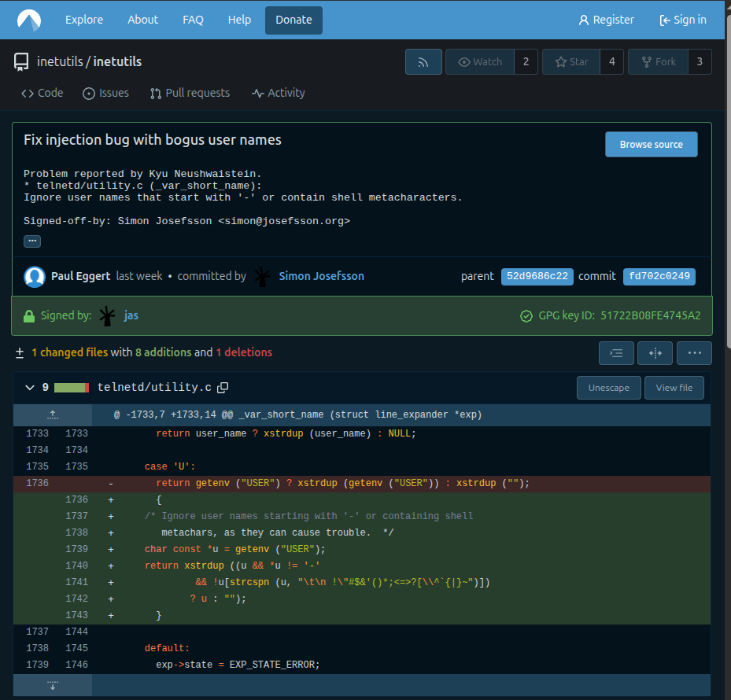The image size is (731, 700).
Task: Click the additions/deletions diff stat bar
Action: tap(72, 388)
